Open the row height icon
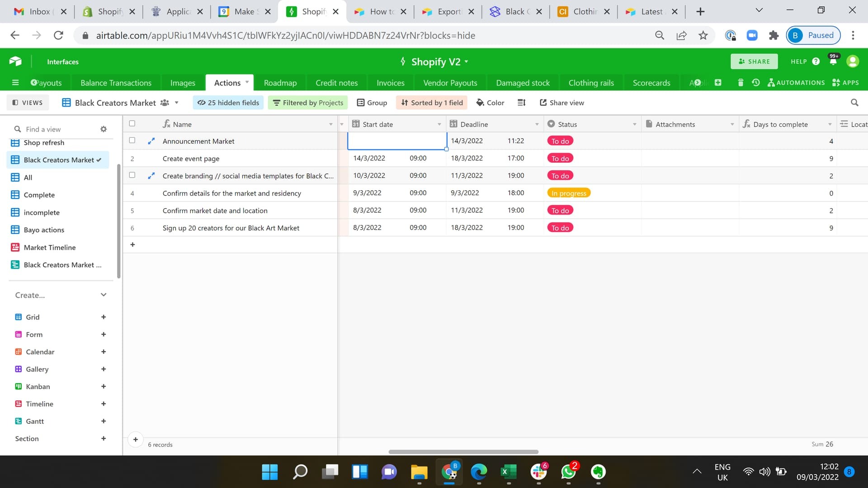The width and height of the screenshot is (868, 488). point(521,103)
